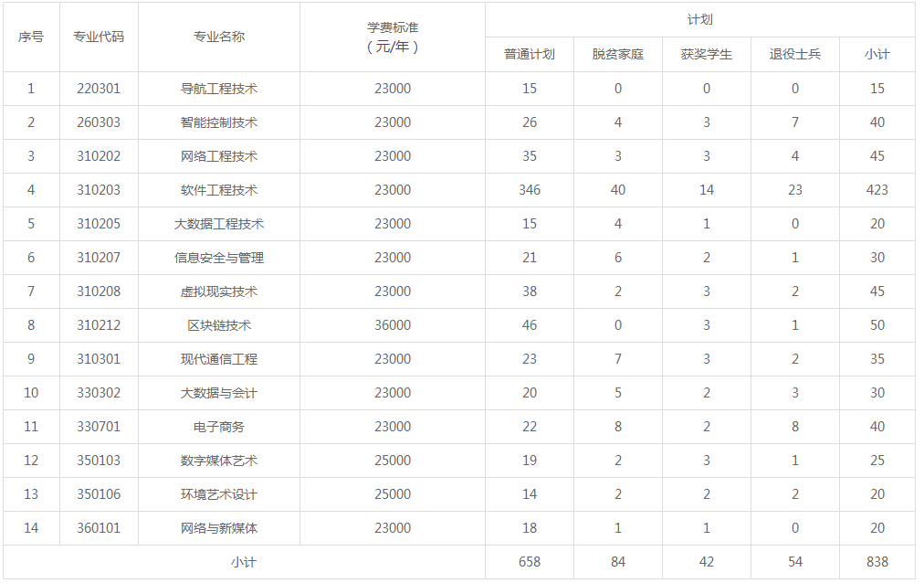Select the 专业名称 header cell
Screen dimensions: 924x583
point(219,37)
